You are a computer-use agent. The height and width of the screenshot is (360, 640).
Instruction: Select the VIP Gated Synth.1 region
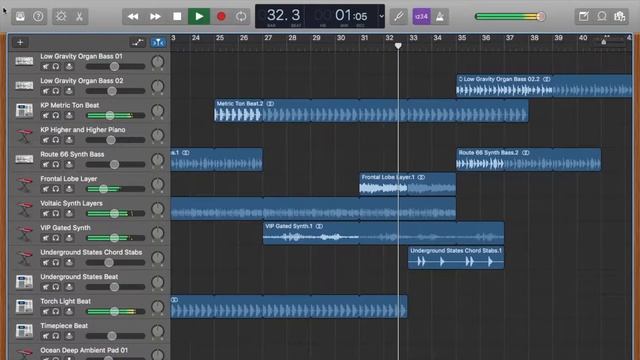click(x=383, y=233)
